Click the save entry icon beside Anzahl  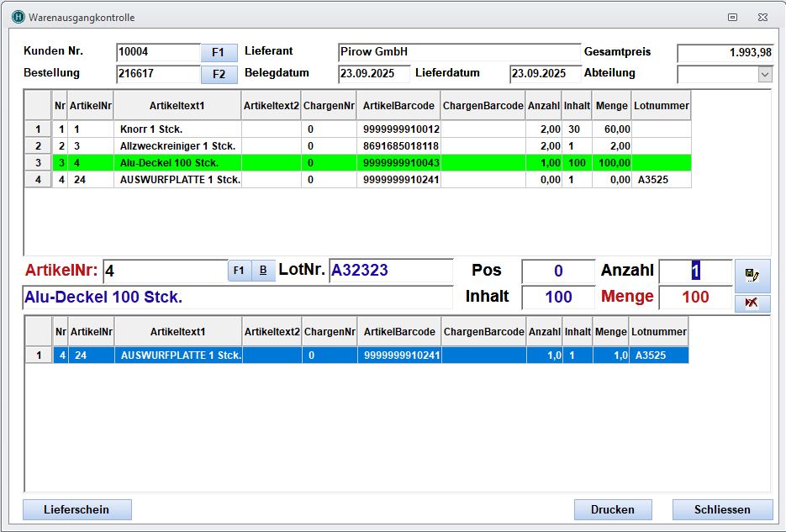752,275
